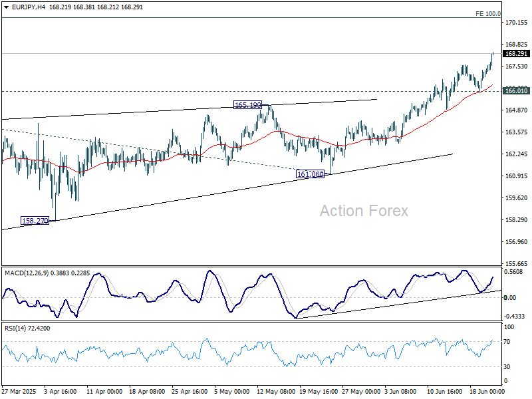Select the 12 May 08:00 time marker

tap(276, 391)
